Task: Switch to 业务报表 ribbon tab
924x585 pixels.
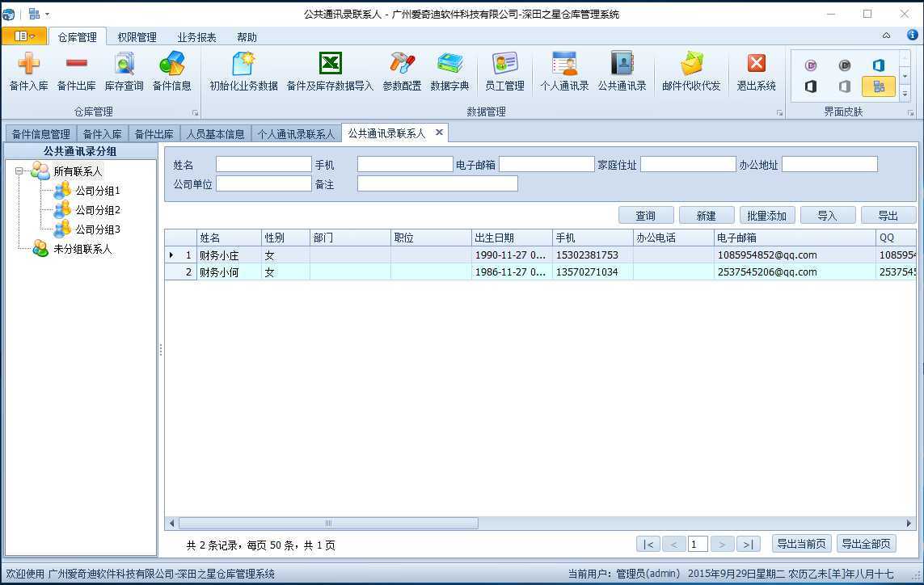Action: [x=196, y=37]
